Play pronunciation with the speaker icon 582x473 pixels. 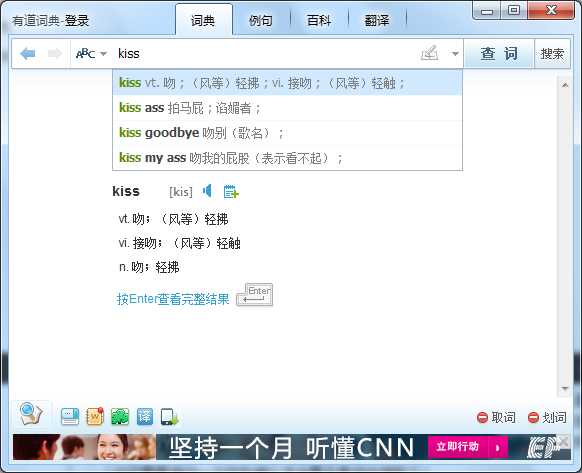tap(207, 191)
